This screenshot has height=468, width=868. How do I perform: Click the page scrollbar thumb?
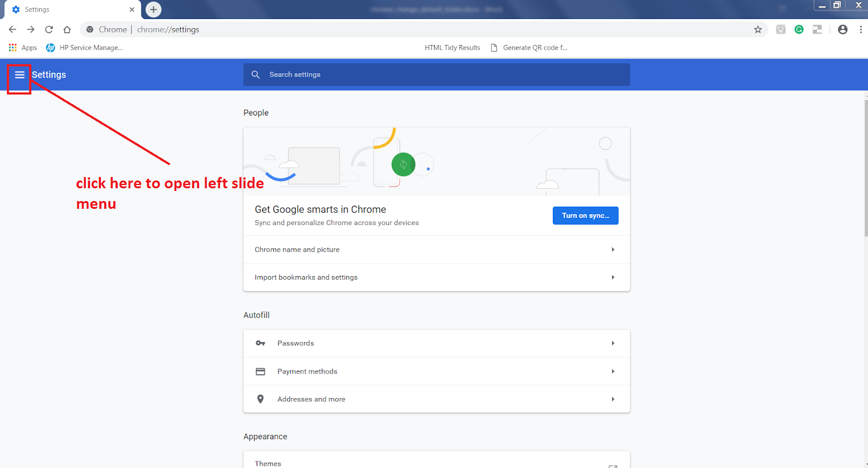point(866,168)
